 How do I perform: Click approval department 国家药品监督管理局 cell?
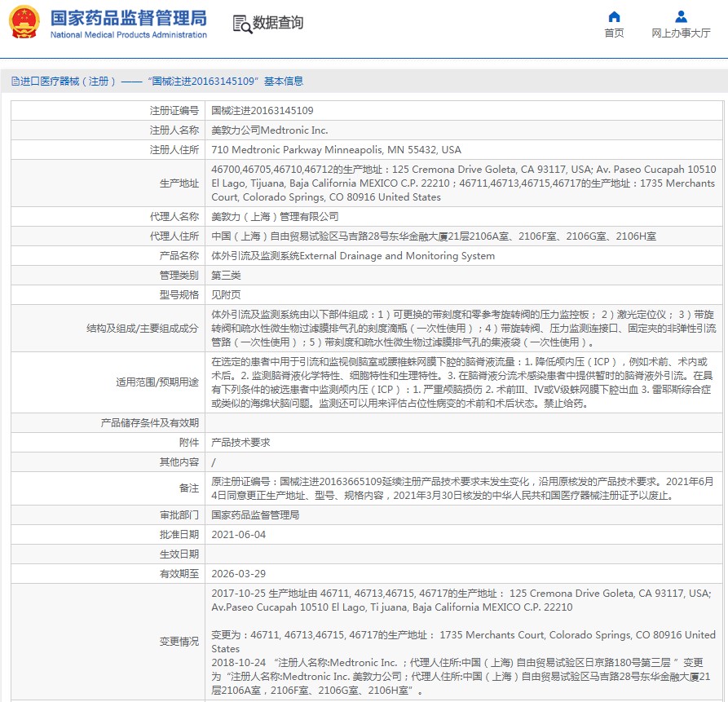pyautogui.click(x=255, y=515)
